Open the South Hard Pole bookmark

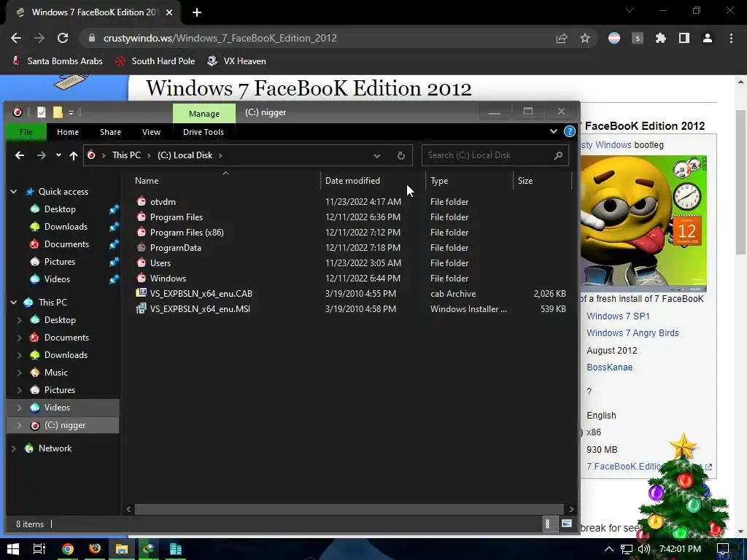pos(155,61)
